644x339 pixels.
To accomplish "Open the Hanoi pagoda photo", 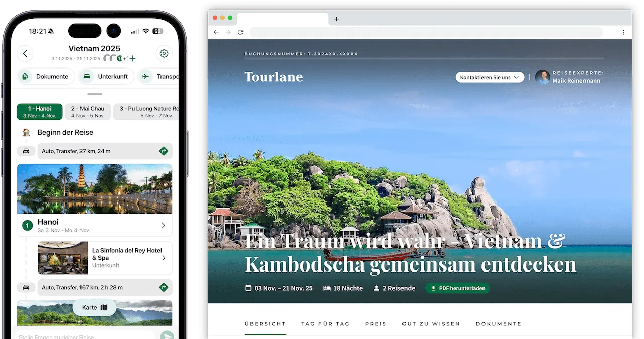I will (x=95, y=189).
